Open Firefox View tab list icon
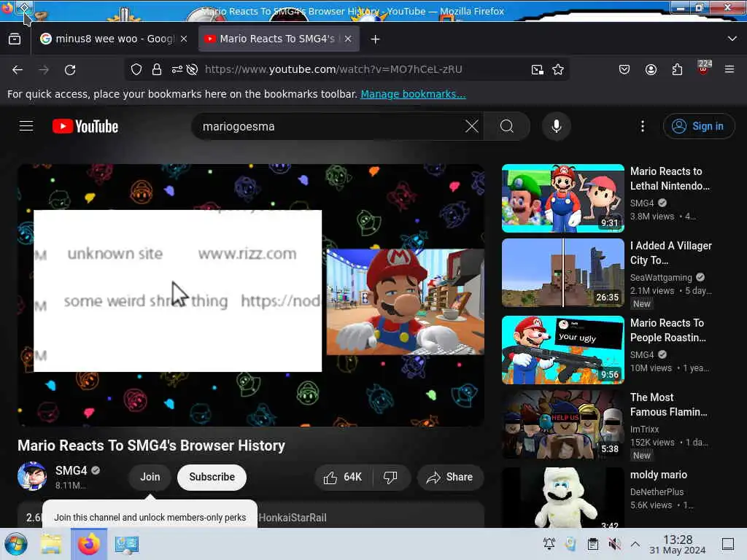The width and height of the screenshot is (747, 560). pos(15,39)
